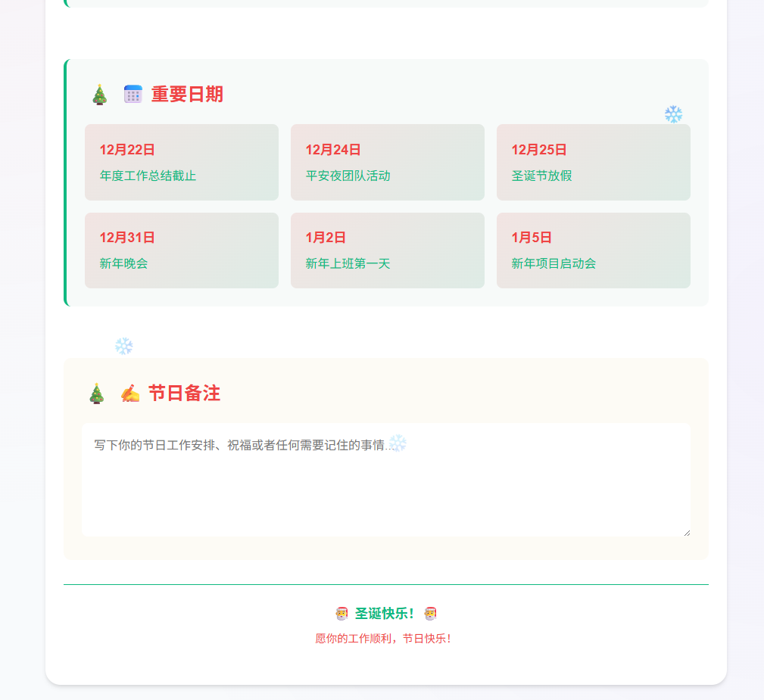
Task: Click the snowflake icon above 节日备注 section
Action: [123, 345]
